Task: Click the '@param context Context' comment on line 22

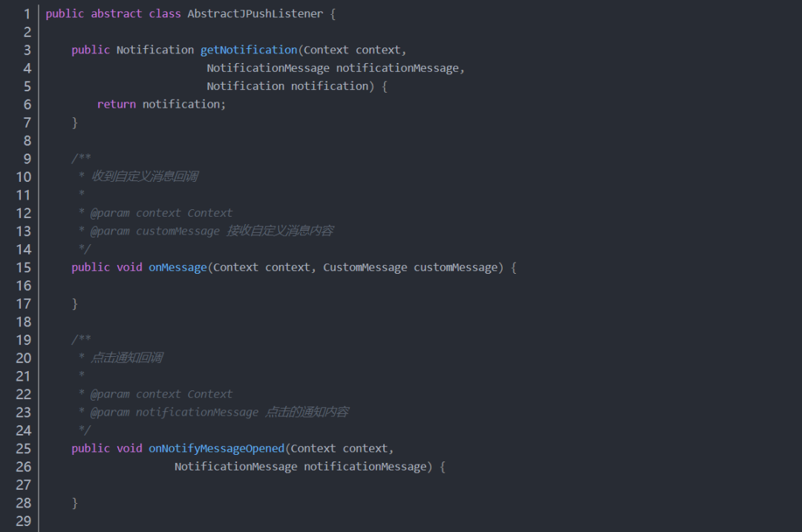Action: point(161,394)
